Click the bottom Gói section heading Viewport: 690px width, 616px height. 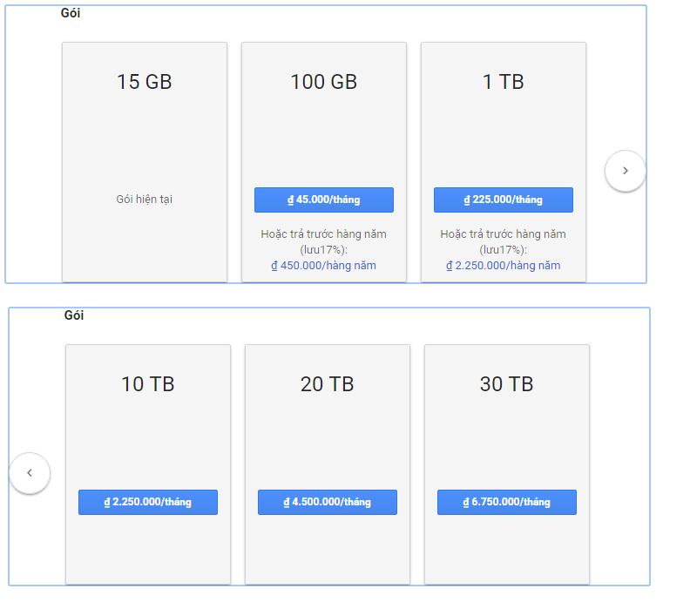(x=74, y=315)
